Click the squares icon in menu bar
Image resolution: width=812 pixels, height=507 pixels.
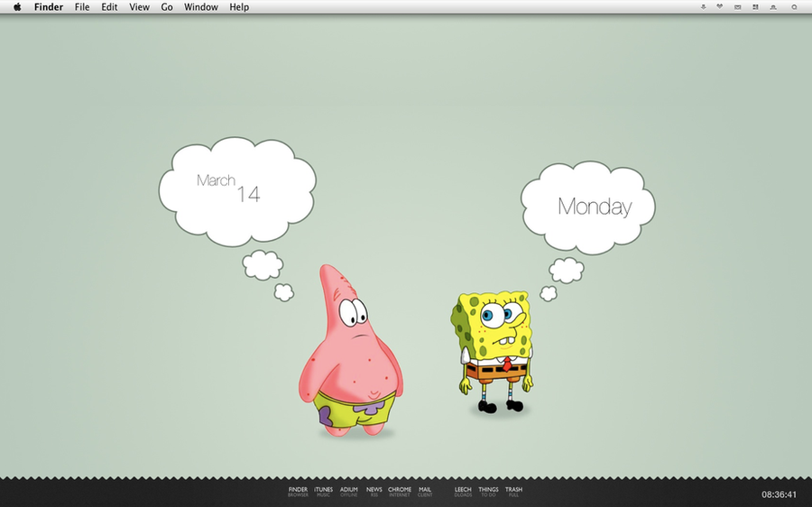click(x=755, y=7)
